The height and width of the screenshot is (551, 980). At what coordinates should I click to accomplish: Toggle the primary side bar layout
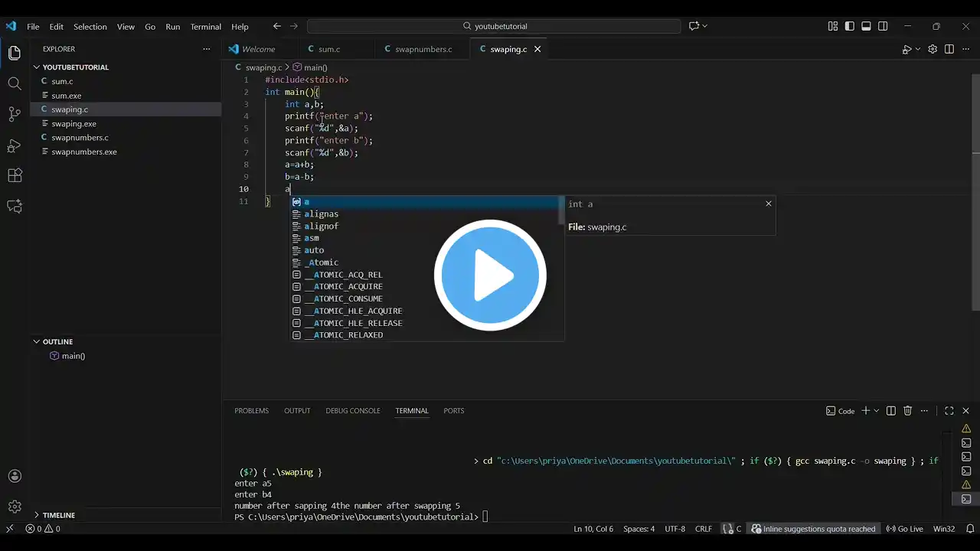[x=849, y=26]
